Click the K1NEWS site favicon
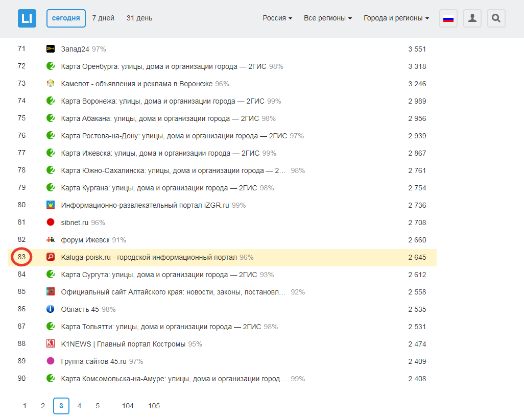Viewport: 524px width, 420px height. tap(51, 344)
